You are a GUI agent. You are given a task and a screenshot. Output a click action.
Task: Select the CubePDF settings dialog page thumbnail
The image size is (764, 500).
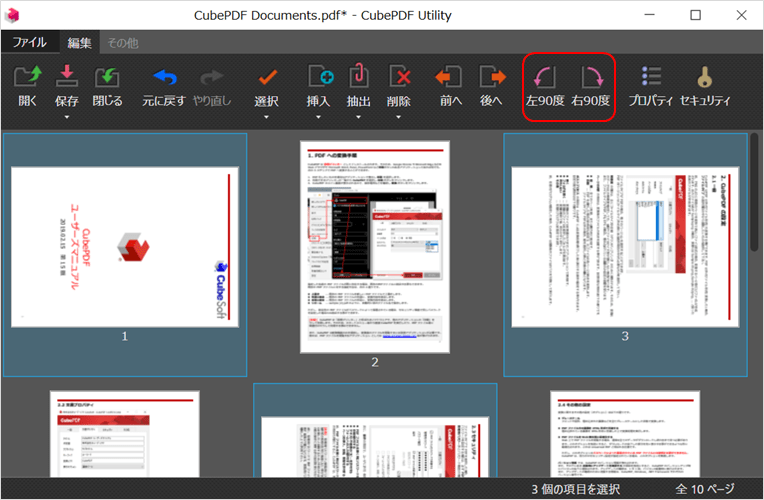125,434
